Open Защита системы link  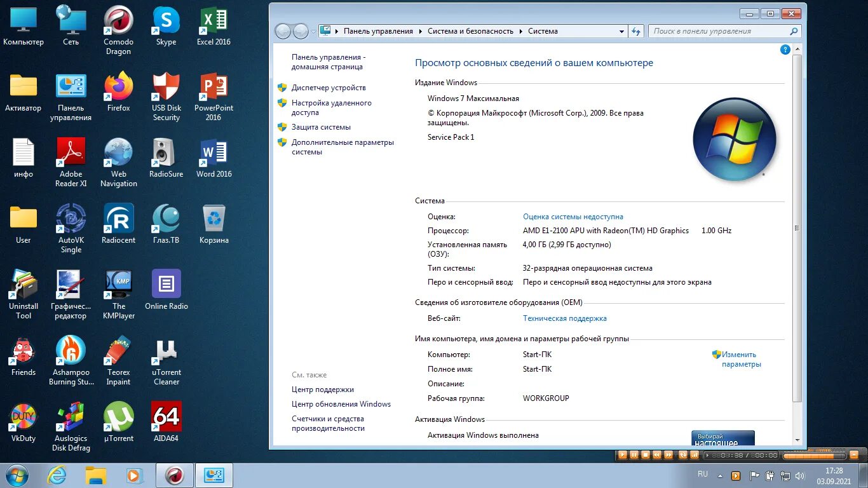(x=321, y=127)
